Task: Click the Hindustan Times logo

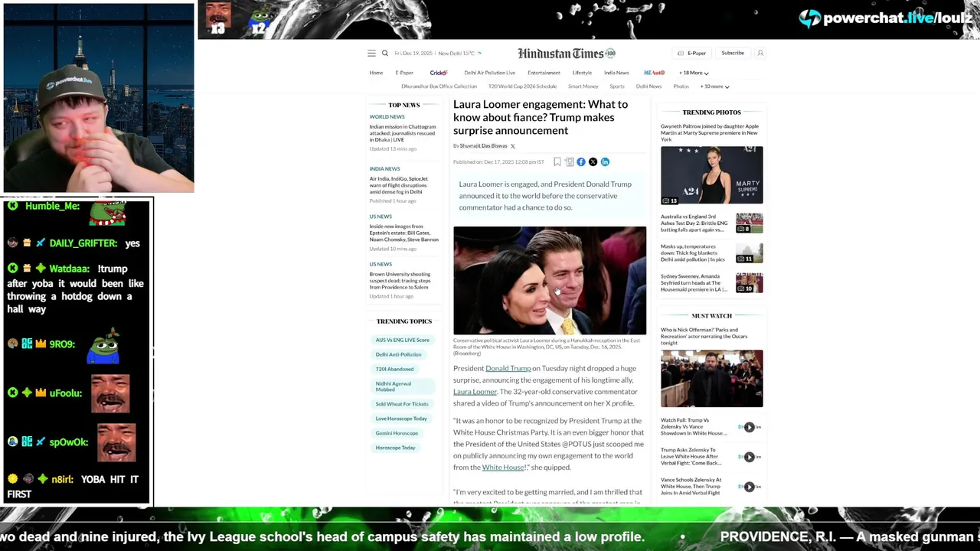Action: [566, 54]
